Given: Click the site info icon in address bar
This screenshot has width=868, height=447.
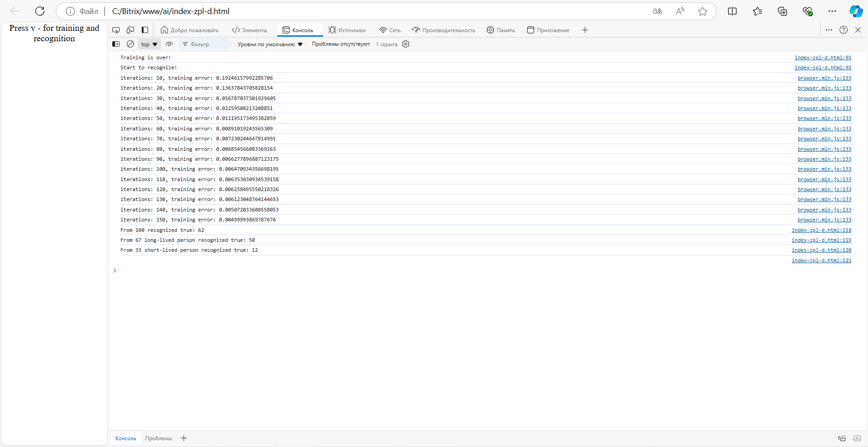Looking at the screenshot, I should (x=70, y=11).
